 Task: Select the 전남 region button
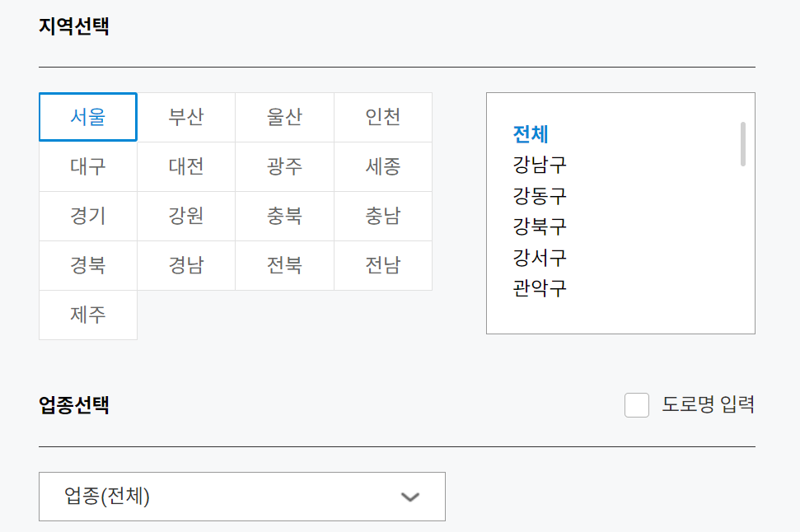382,265
